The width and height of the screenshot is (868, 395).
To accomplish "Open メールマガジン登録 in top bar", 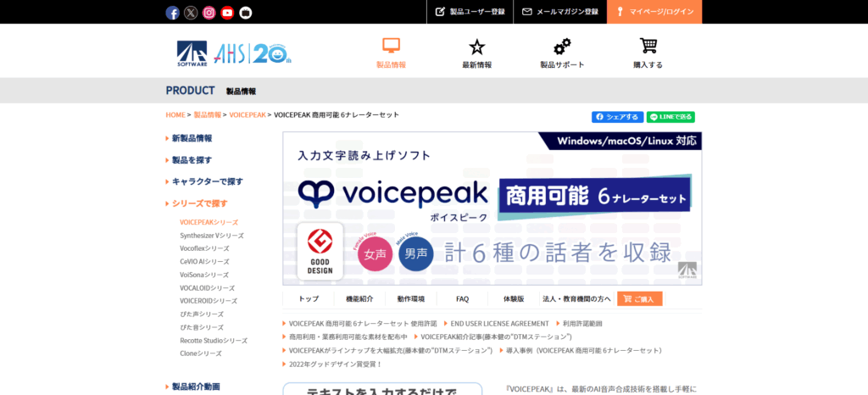I will pyautogui.click(x=560, y=12).
